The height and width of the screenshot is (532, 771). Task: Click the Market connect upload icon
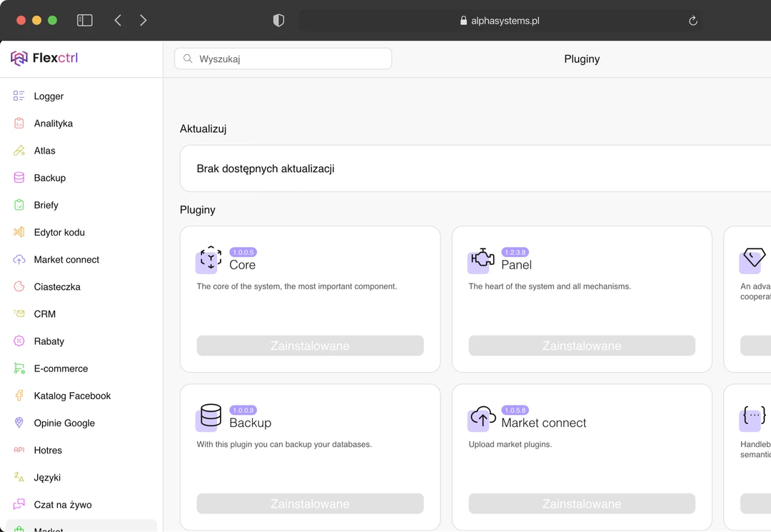pos(480,418)
